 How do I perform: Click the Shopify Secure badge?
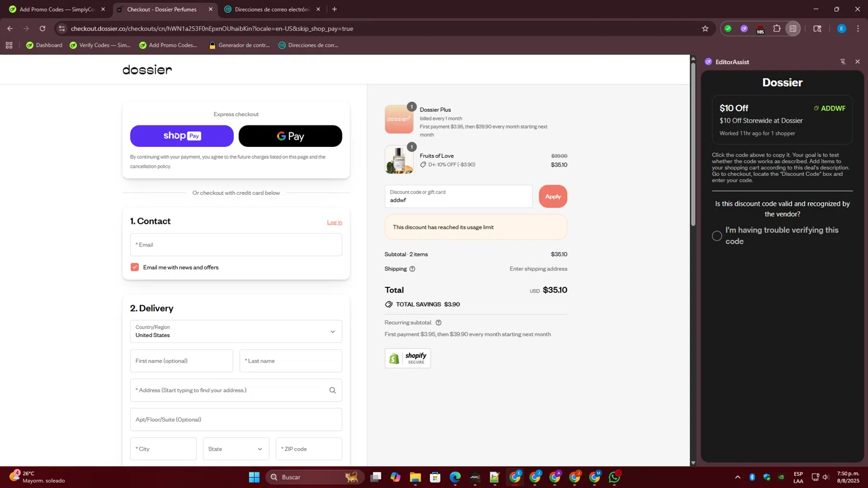pyautogui.click(x=407, y=358)
